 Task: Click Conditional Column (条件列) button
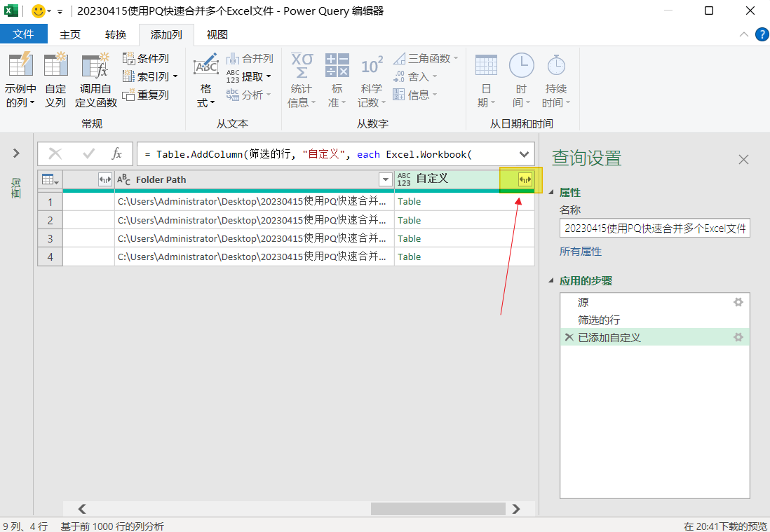145,58
